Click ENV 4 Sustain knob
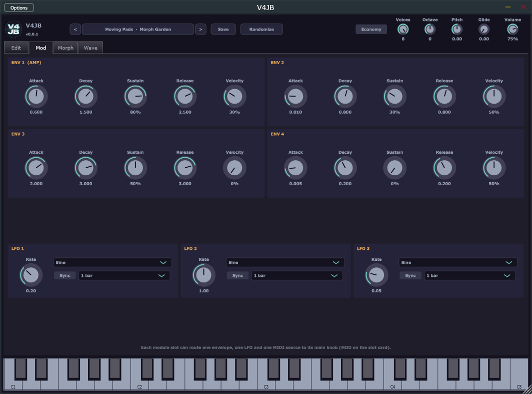 pyautogui.click(x=394, y=168)
